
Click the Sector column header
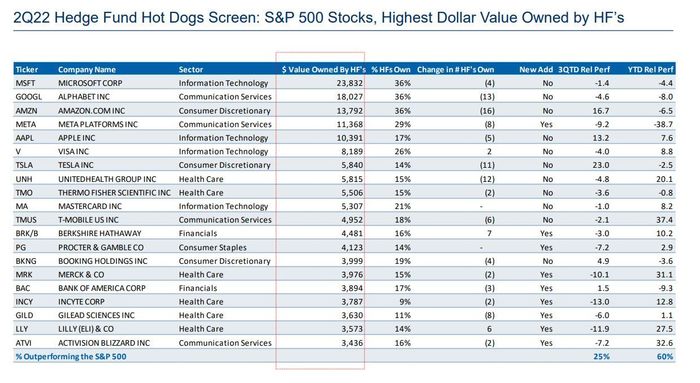click(x=191, y=70)
